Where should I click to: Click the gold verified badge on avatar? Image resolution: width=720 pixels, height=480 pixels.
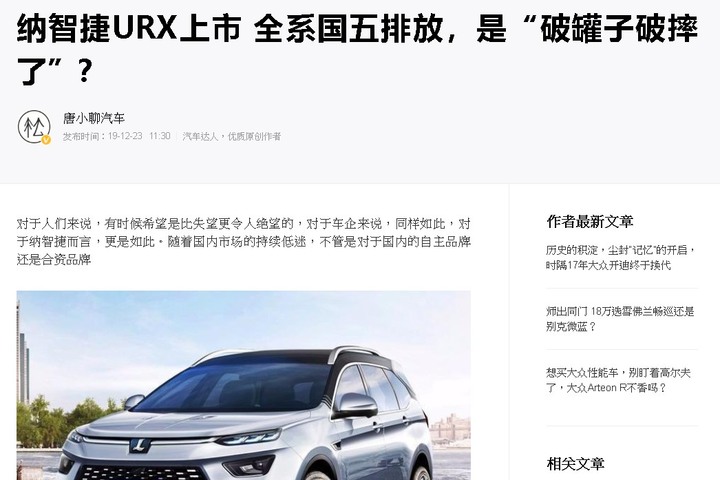46,140
